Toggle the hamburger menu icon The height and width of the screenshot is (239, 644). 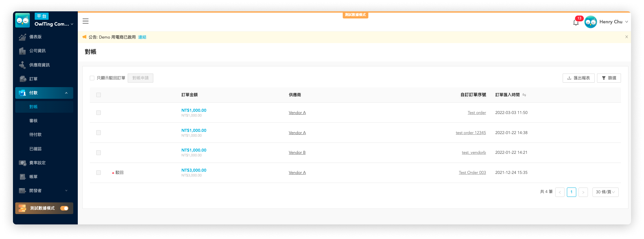pos(86,21)
